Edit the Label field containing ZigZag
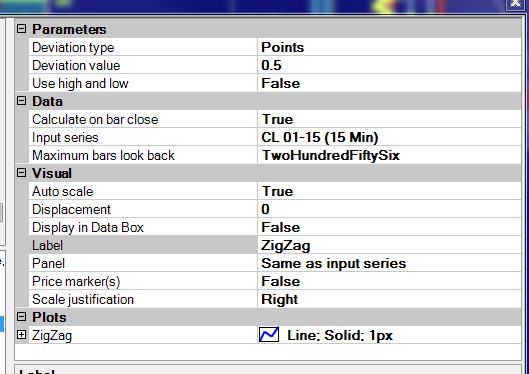529x374 pixels. tap(389, 245)
